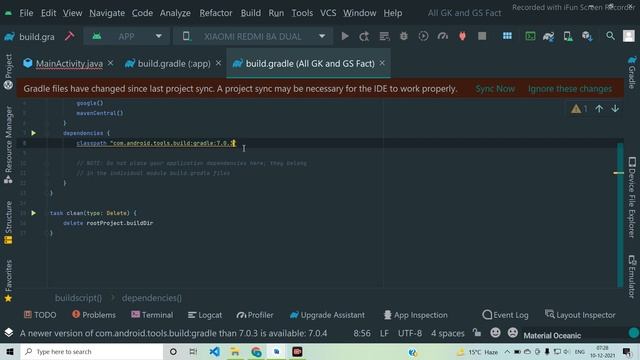Toggle the read-only lock icon
640x360 pixels.
[x=477, y=333]
